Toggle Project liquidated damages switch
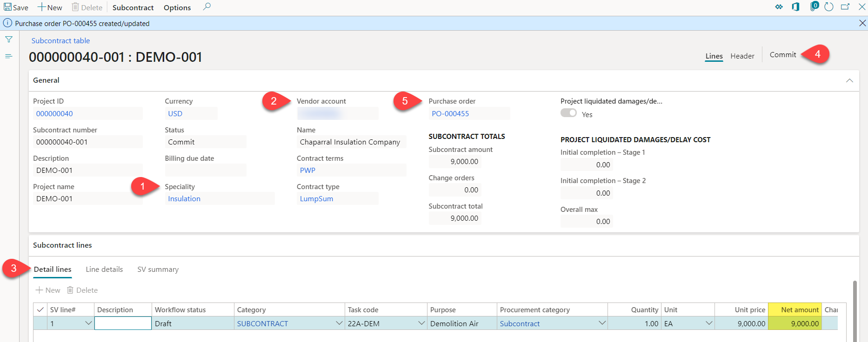Viewport: 868px width, 342px height. (568, 113)
